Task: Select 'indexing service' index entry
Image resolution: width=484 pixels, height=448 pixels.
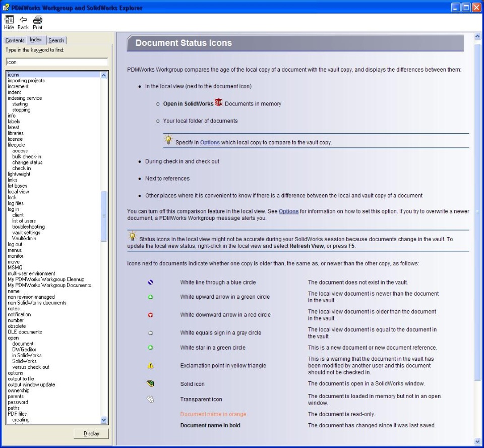Action: click(25, 98)
